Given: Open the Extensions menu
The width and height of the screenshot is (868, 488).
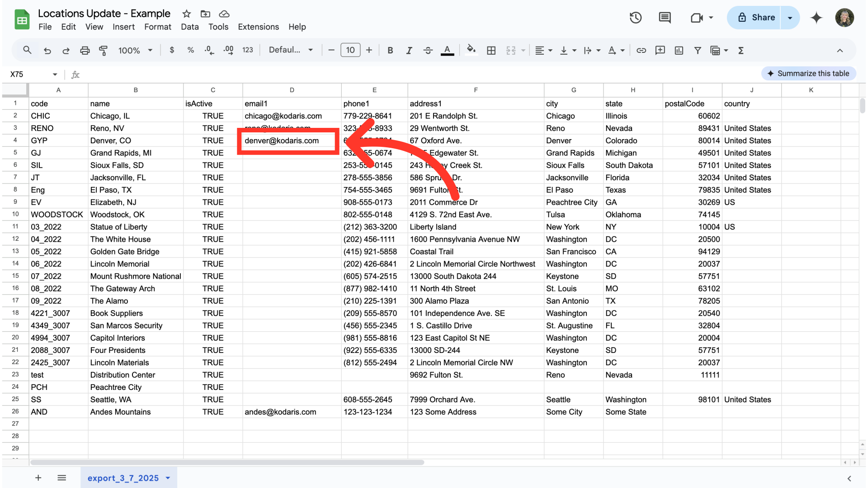Looking at the screenshot, I should point(258,27).
